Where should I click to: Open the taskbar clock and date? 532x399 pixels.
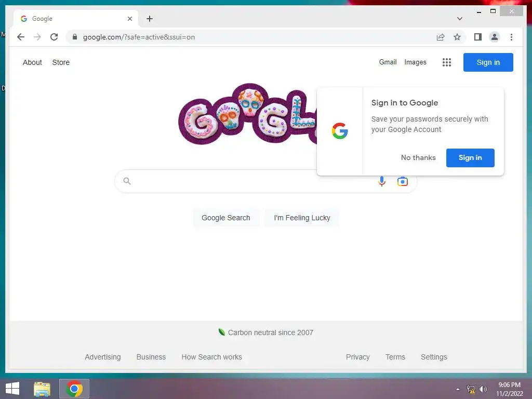pos(509,389)
